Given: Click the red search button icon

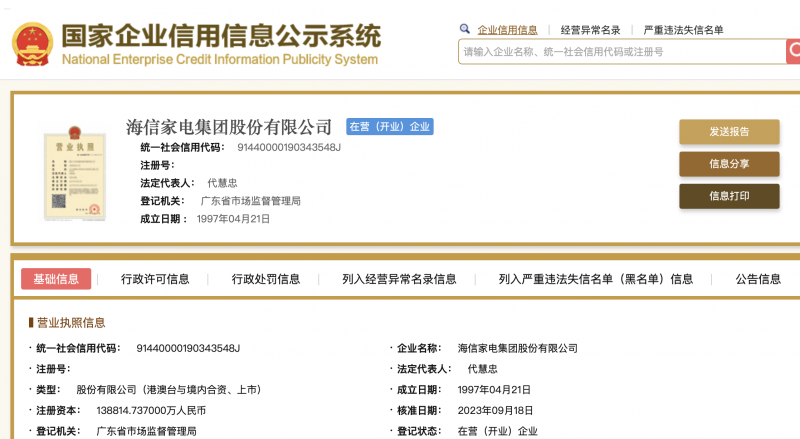Looking at the screenshot, I should pyautogui.click(x=793, y=52).
